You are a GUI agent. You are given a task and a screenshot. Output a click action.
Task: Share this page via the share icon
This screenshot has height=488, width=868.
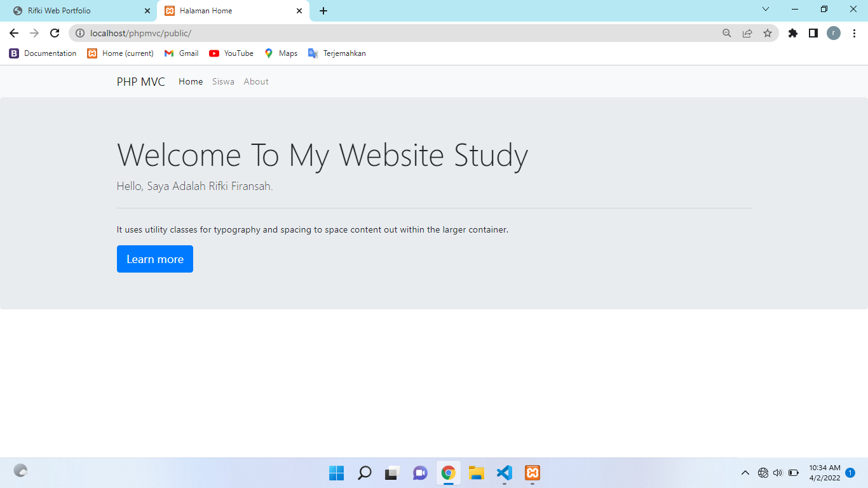coord(747,33)
